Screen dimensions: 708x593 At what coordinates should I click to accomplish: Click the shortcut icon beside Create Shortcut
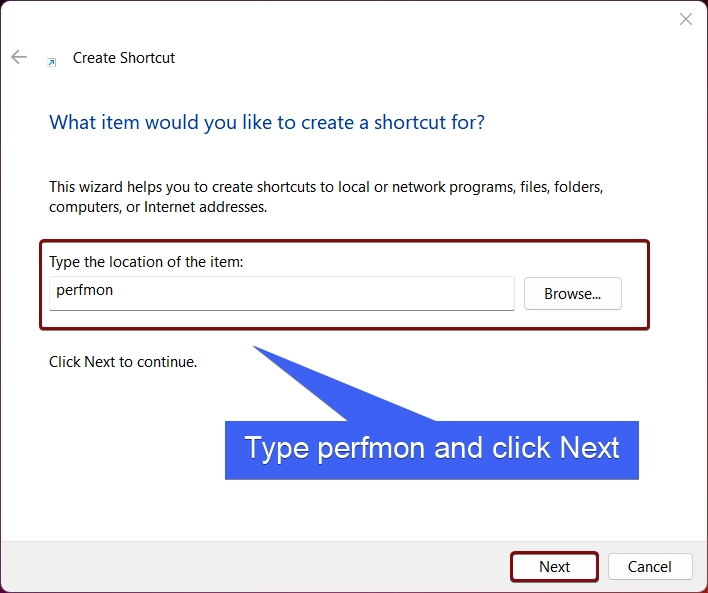click(x=52, y=62)
